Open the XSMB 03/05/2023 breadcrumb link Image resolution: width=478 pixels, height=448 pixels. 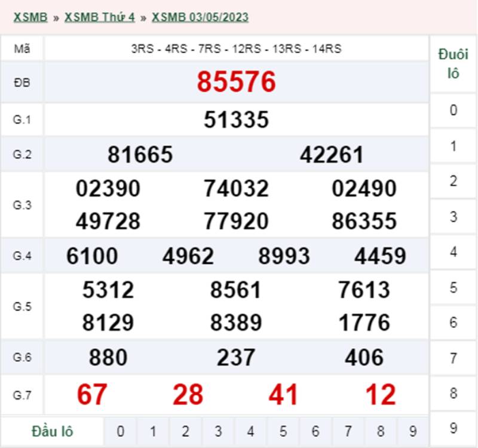(200, 17)
